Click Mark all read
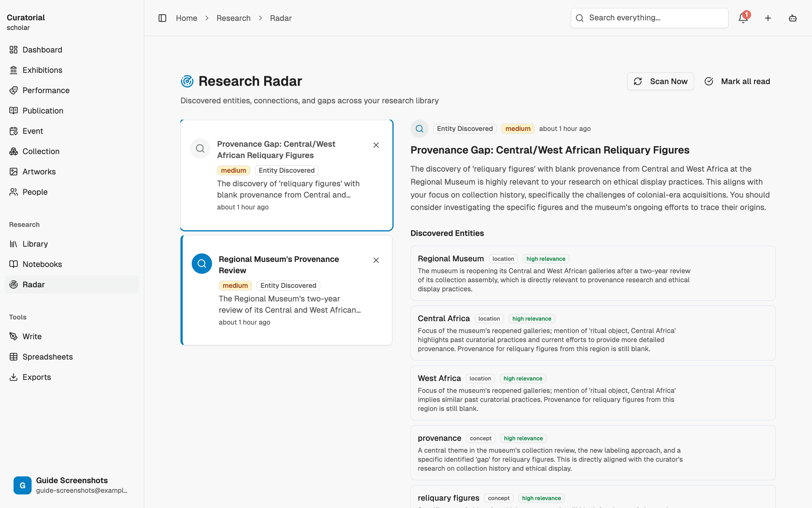Screen dimensions: 812x508 (x=737, y=81)
